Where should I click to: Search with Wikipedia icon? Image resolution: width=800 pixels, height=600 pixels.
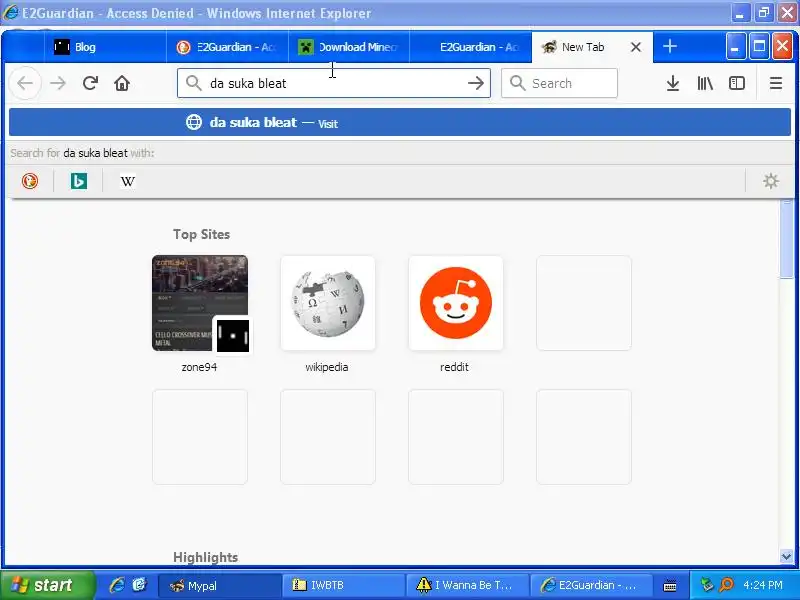pyautogui.click(x=128, y=181)
